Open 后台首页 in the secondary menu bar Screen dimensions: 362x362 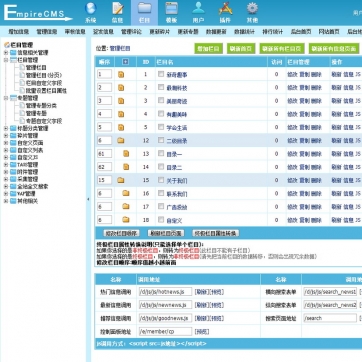(x=301, y=32)
